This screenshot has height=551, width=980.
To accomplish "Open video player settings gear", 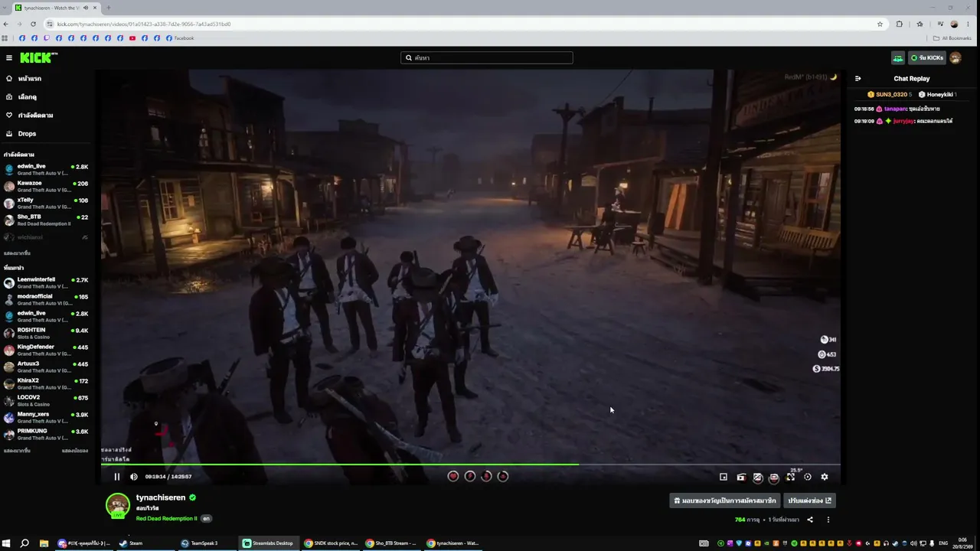I will click(x=825, y=477).
